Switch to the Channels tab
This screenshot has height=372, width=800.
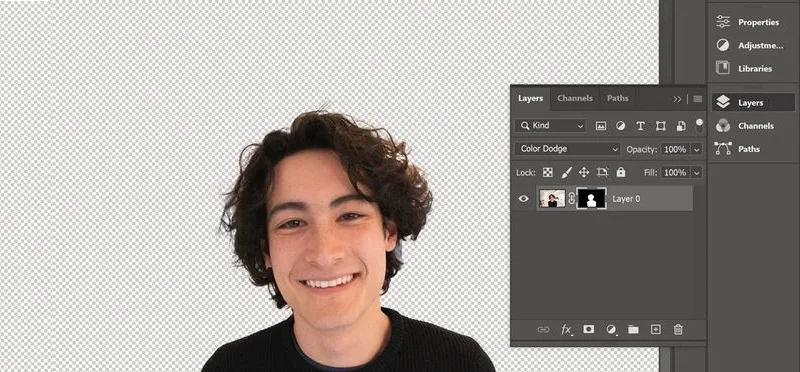tap(575, 98)
